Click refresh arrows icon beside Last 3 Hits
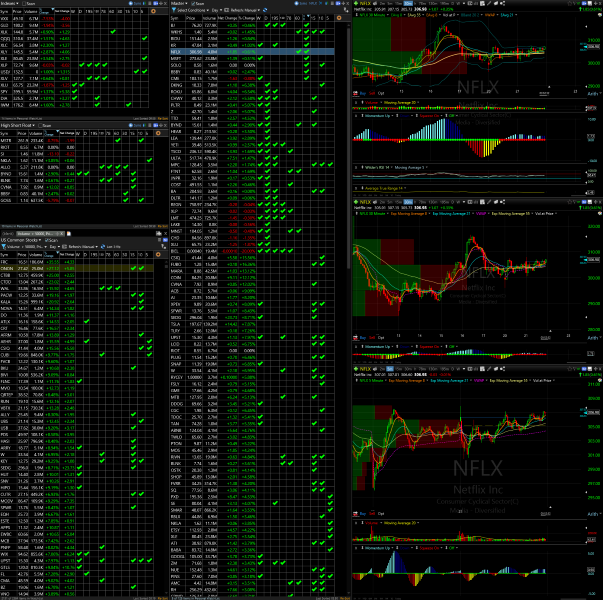The image size is (603, 600). tap(103, 247)
